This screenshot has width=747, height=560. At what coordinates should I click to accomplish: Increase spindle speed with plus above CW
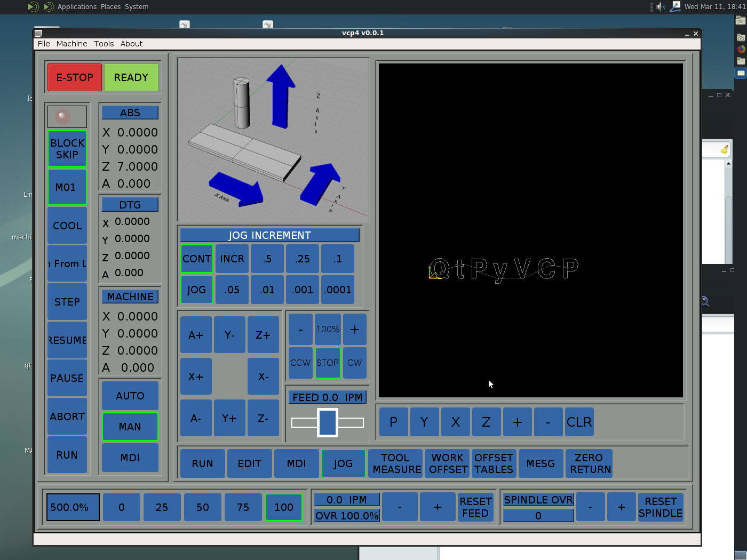(x=355, y=329)
